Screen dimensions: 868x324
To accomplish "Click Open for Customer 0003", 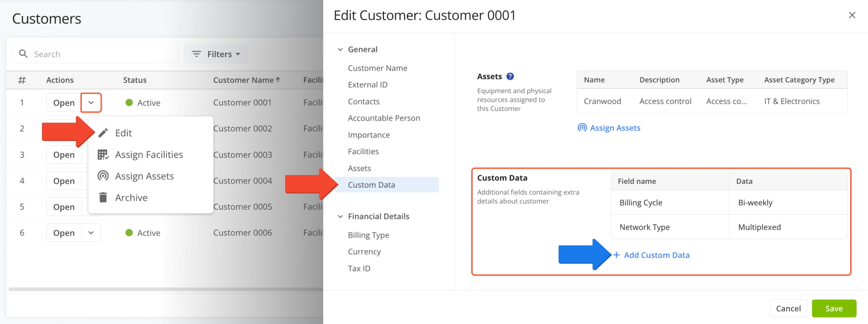I will click(x=64, y=155).
